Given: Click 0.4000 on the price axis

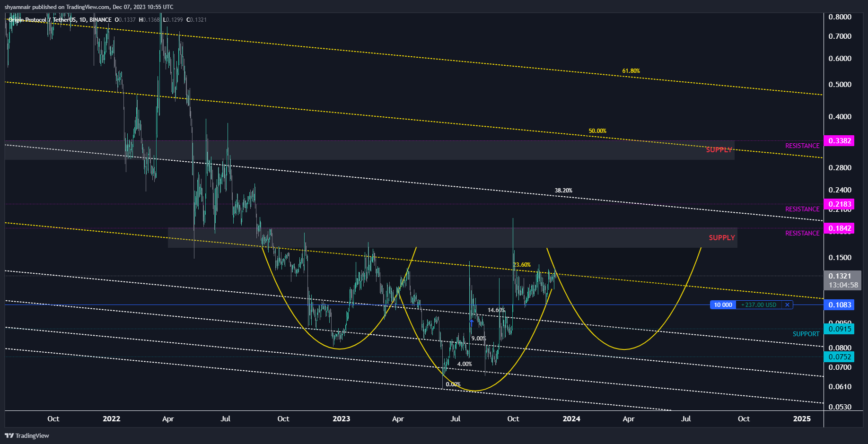Looking at the screenshot, I should [x=840, y=117].
